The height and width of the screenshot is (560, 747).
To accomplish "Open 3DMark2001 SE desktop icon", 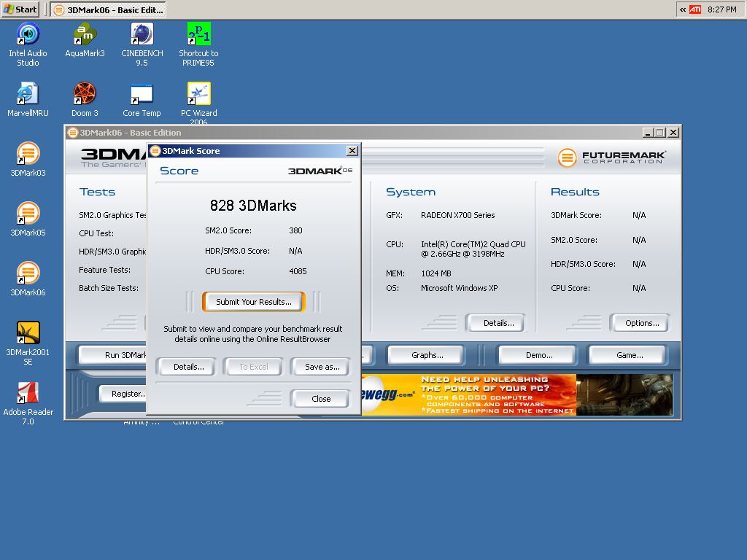I will tap(28, 343).
